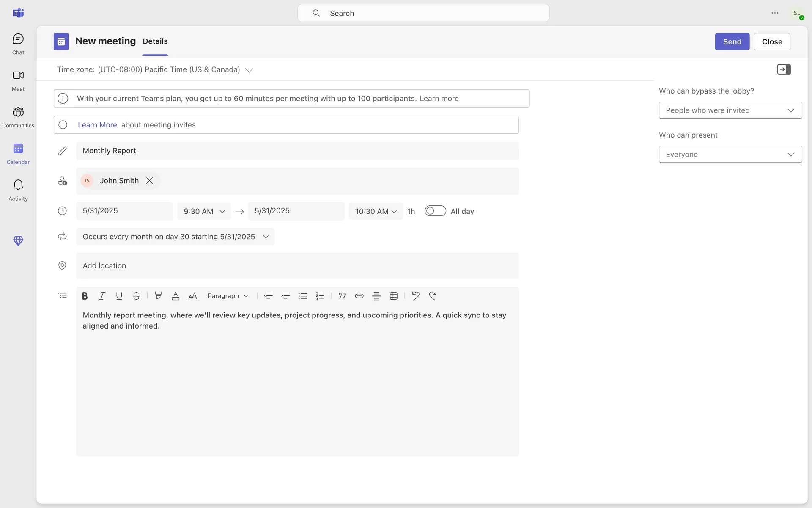Click the insert link icon
The width and height of the screenshot is (812, 508).
359,296
